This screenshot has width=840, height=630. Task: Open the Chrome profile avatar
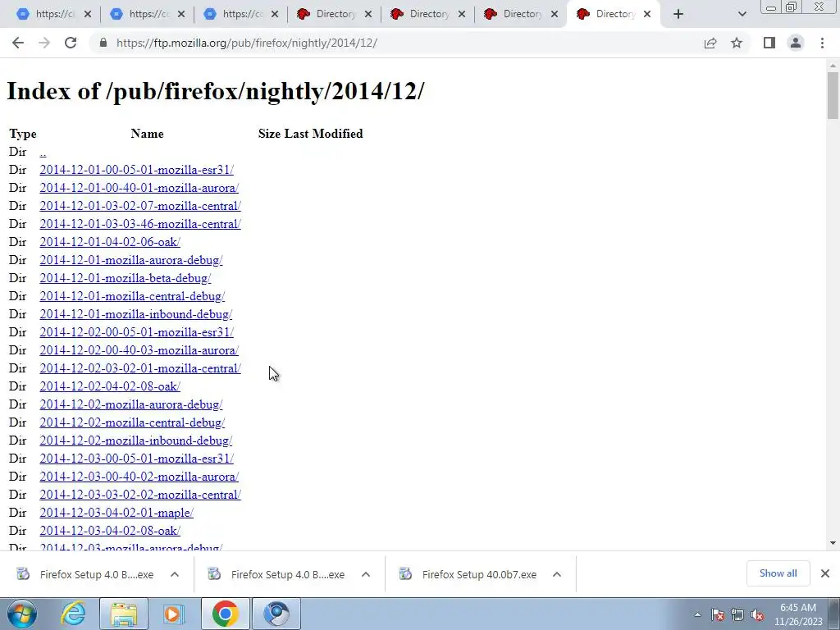click(x=796, y=43)
